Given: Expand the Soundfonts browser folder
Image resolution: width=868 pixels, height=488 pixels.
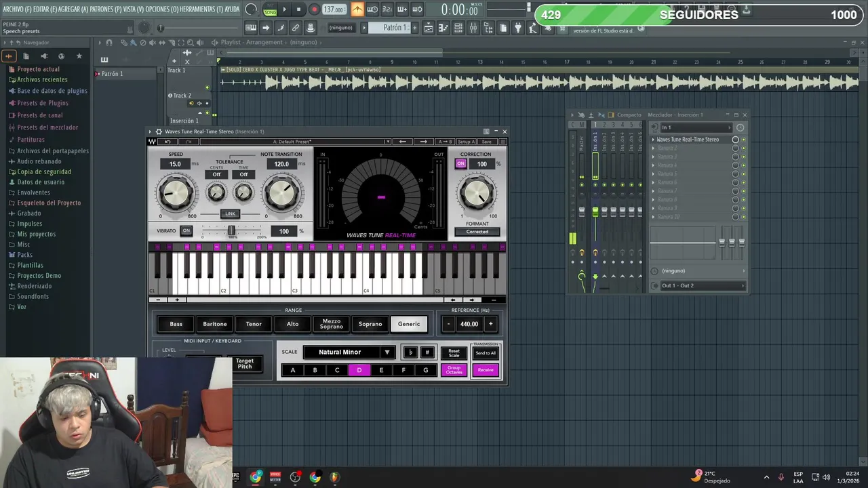Looking at the screenshot, I should coord(33,296).
